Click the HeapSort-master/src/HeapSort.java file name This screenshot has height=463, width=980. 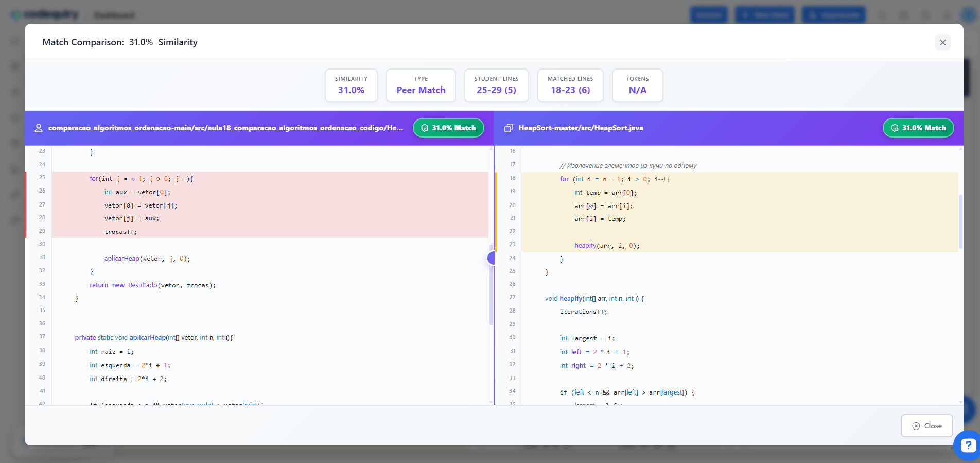581,128
